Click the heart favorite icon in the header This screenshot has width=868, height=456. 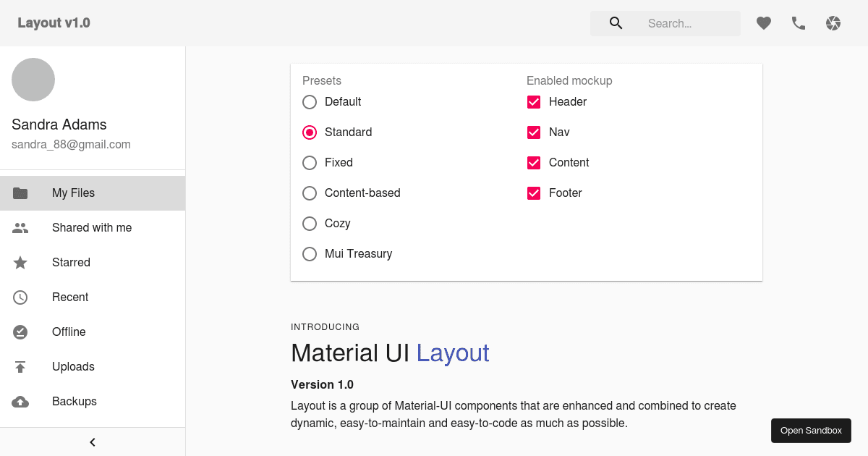[763, 22]
